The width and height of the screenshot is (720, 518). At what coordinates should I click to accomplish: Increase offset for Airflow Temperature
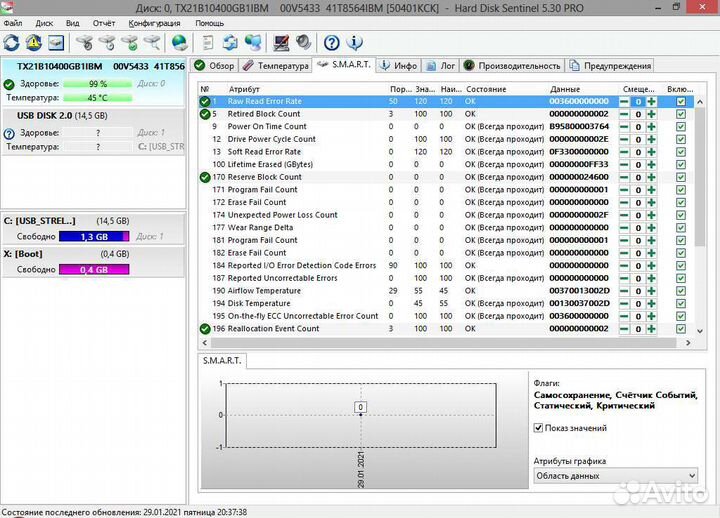(x=651, y=291)
